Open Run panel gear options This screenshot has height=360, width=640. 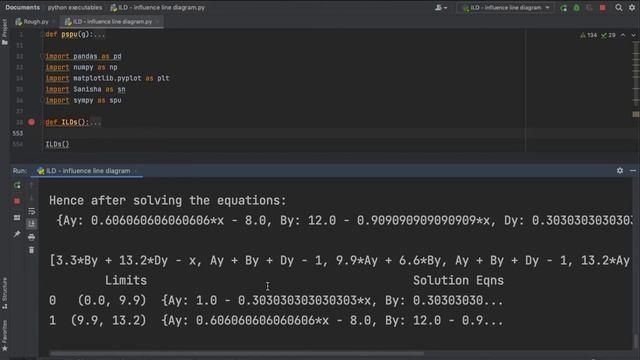tap(620, 171)
